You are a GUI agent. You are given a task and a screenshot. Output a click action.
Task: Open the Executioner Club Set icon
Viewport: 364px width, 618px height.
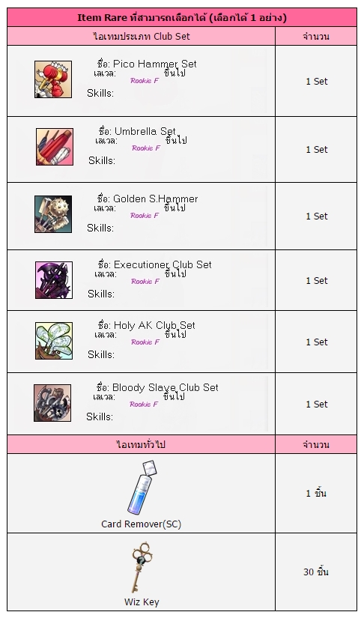[x=54, y=280]
